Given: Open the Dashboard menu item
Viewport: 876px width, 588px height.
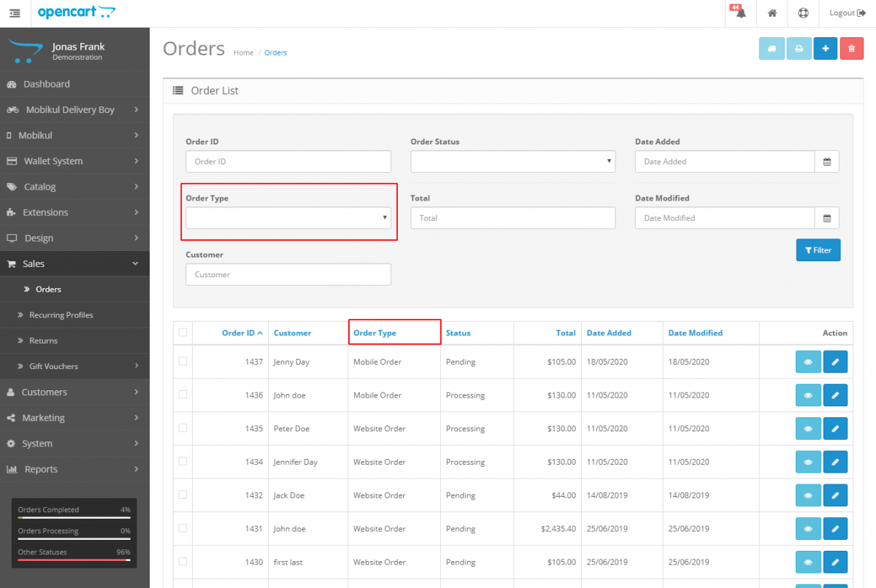Looking at the screenshot, I should coord(74,84).
